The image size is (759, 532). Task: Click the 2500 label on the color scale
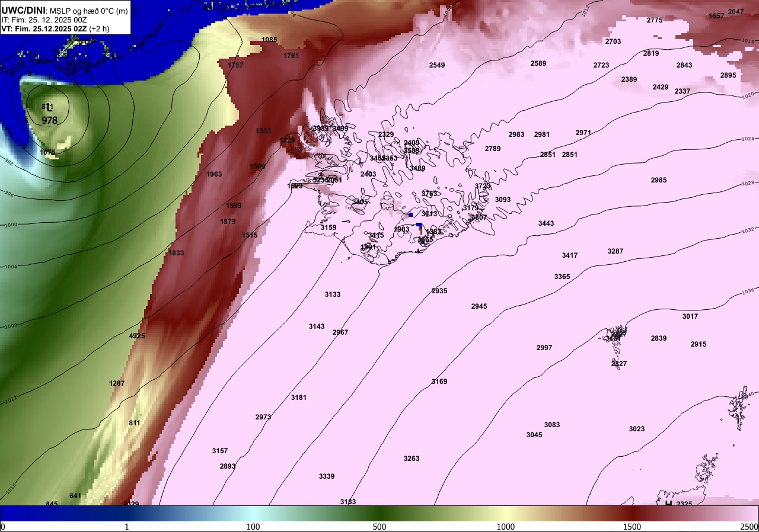point(750,527)
